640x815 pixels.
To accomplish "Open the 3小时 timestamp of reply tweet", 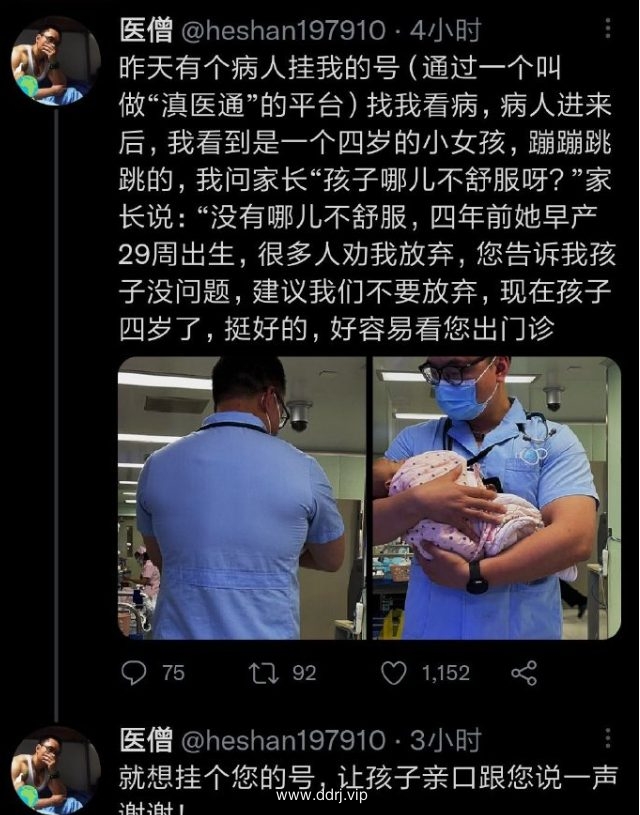I will (x=446, y=740).
